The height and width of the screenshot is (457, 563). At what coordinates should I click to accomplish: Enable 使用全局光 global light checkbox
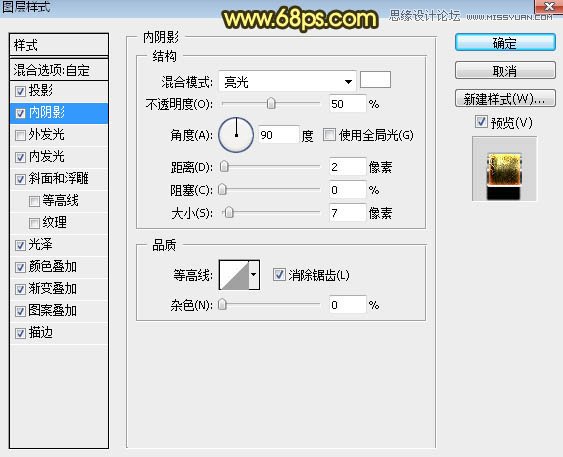tap(329, 135)
